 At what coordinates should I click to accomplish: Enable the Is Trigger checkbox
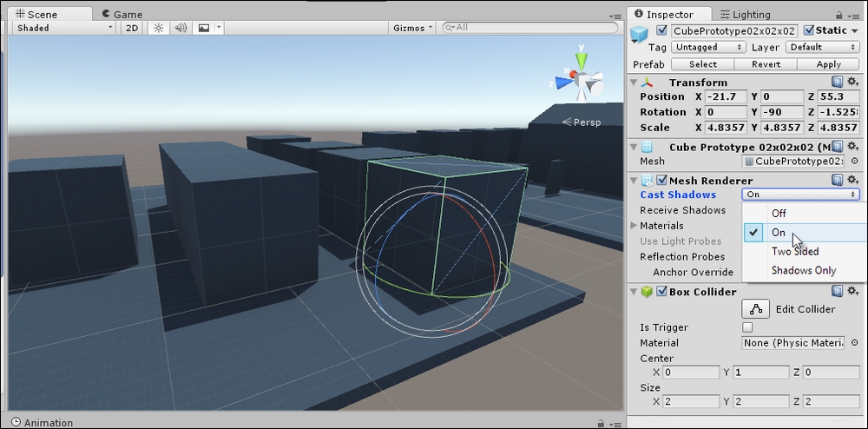[x=747, y=327]
